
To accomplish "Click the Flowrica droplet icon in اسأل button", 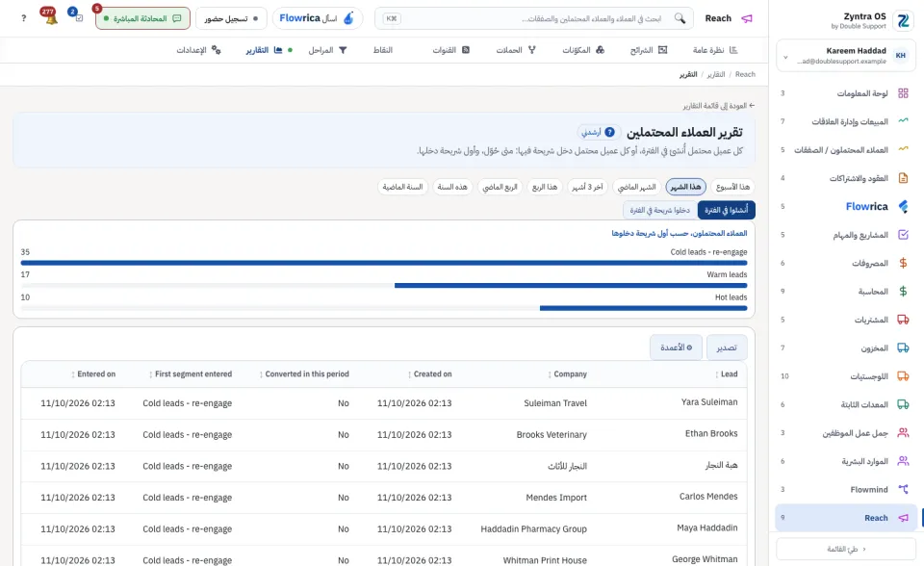I will coord(348,18).
